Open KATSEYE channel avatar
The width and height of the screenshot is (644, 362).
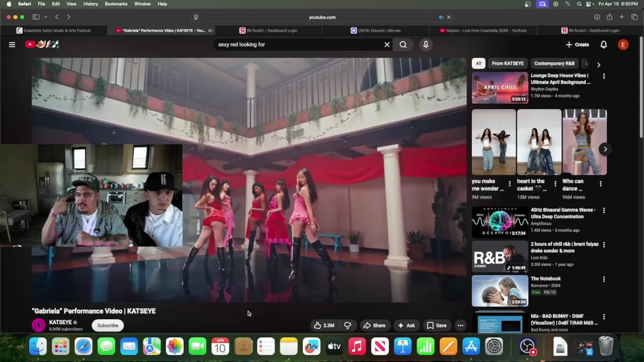pos(38,325)
